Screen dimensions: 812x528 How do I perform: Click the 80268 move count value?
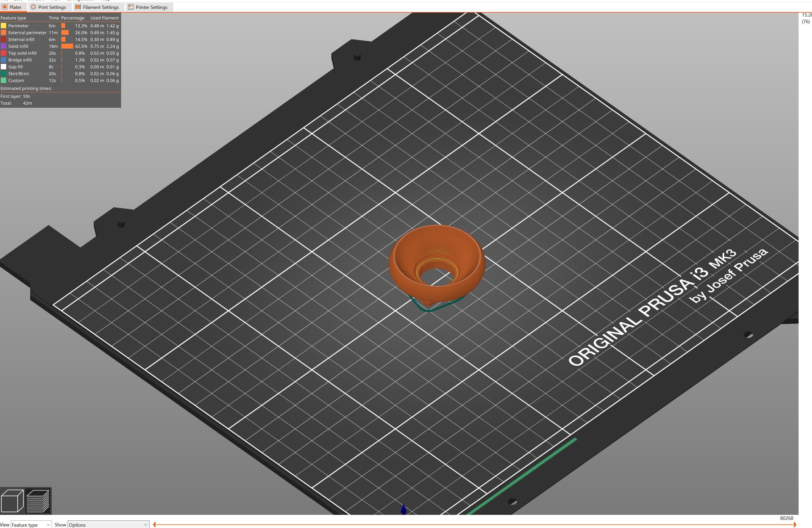coord(787,518)
